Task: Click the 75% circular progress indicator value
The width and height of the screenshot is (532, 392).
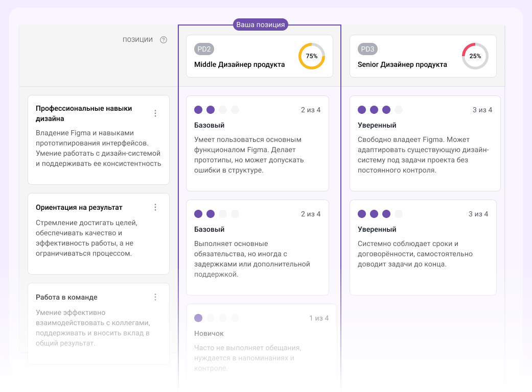Action: (x=312, y=56)
